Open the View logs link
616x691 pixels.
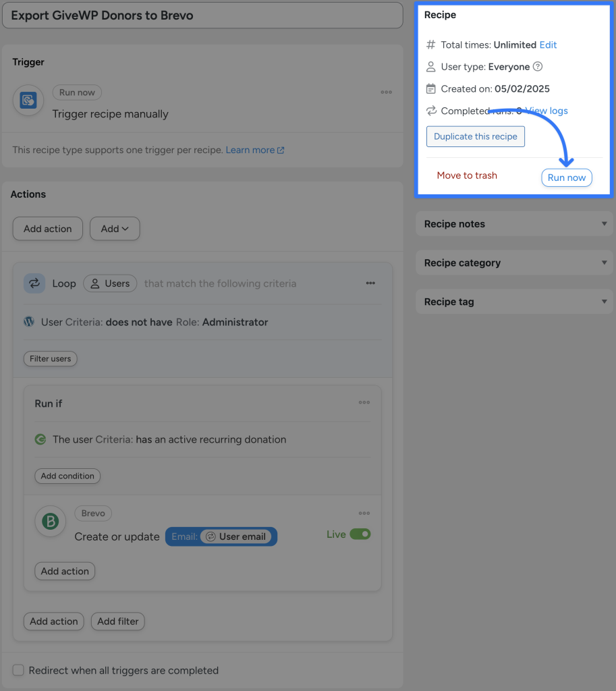549,111
